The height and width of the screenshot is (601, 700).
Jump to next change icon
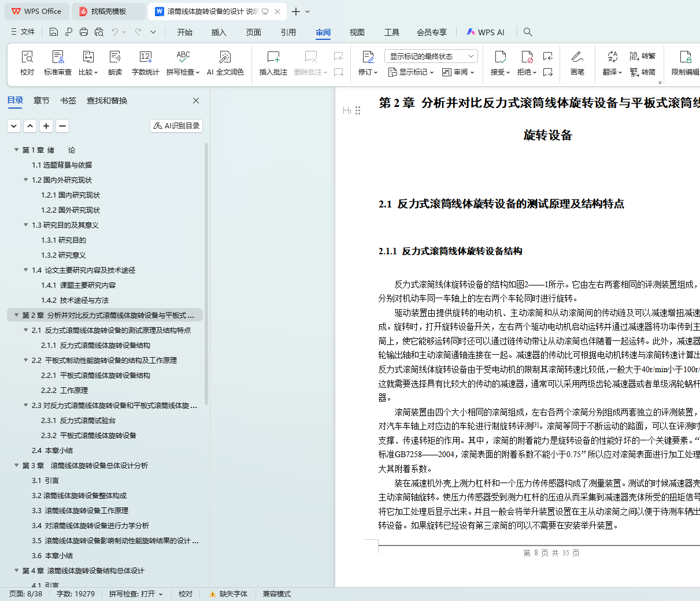[x=548, y=72]
